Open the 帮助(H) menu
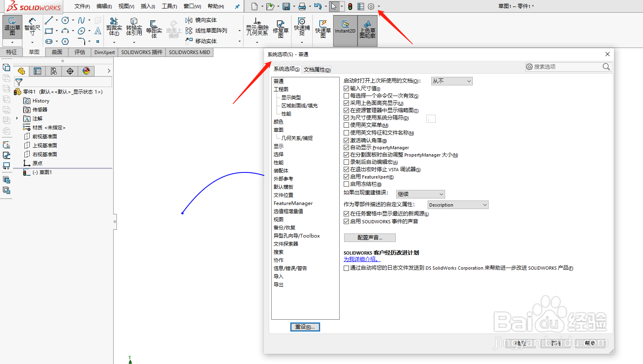The image size is (643, 364). pyautogui.click(x=216, y=7)
